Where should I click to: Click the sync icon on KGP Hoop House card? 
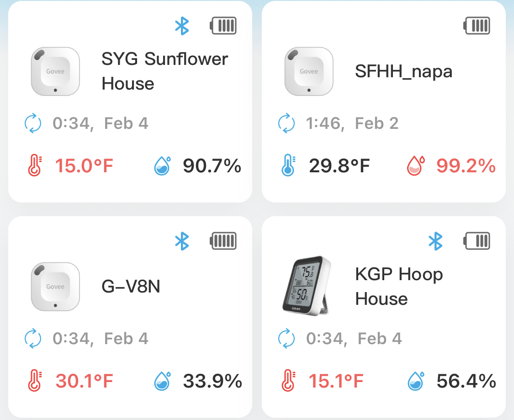[x=286, y=338]
